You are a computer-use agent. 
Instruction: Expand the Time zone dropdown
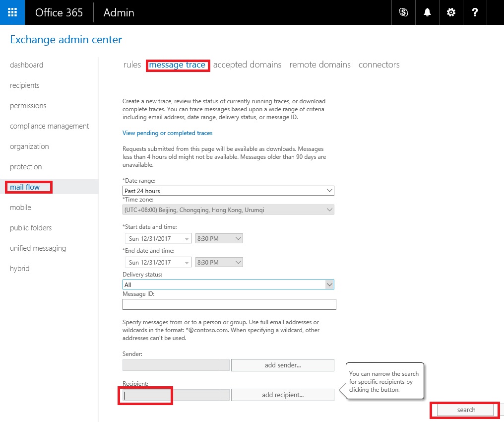329,210
